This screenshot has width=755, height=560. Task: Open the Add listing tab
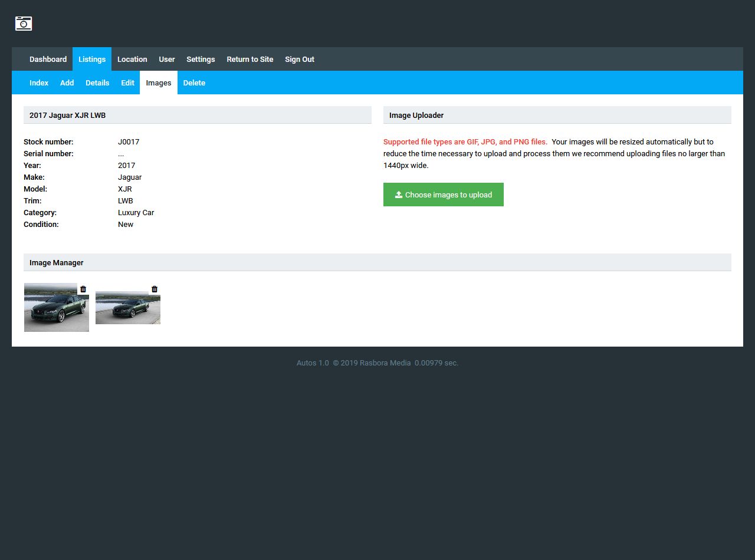click(x=67, y=83)
